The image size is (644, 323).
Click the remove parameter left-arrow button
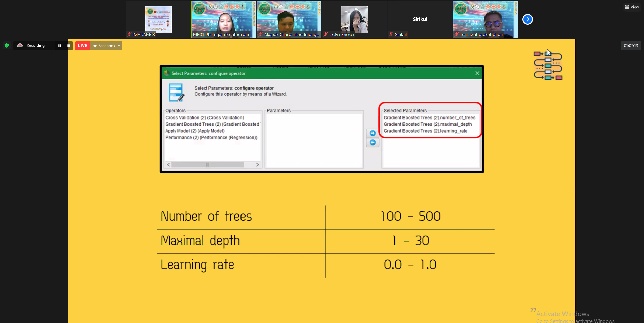click(x=373, y=143)
